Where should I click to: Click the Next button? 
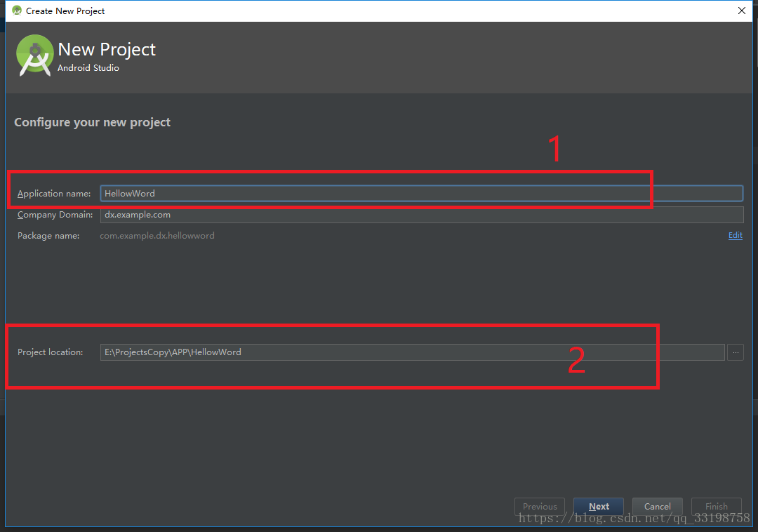[599, 507]
